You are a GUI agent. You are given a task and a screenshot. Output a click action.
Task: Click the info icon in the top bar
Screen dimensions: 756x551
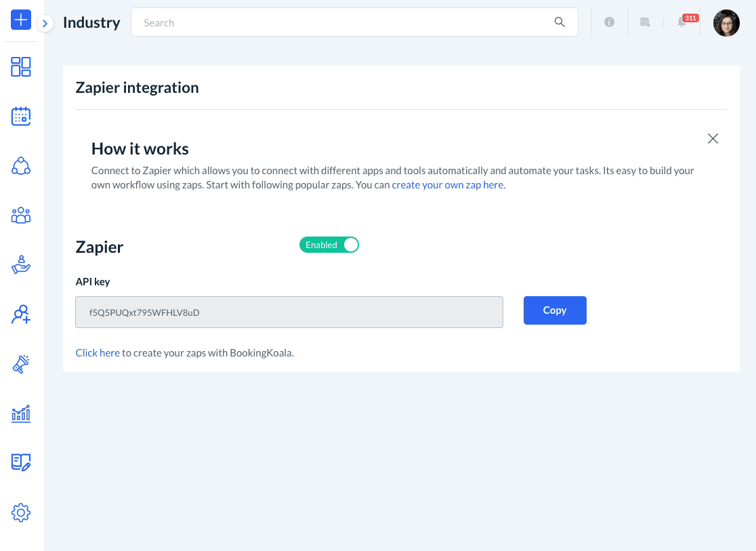(608, 22)
